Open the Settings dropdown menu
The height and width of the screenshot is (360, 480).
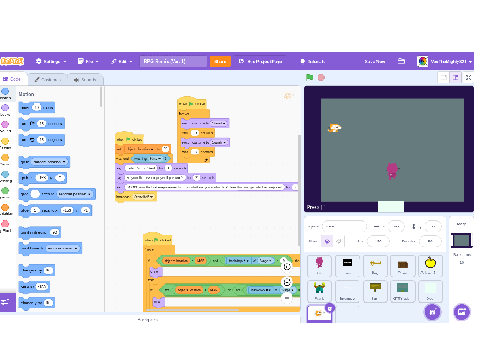tap(51, 61)
